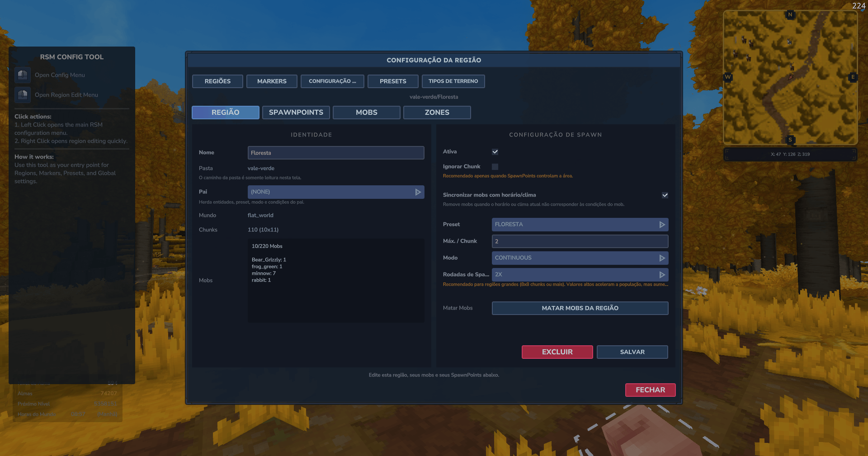This screenshot has height=456, width=868.
Task: Click the Open Config Menu tool icon
Action: pyautogui.click(x=23, y=75)
